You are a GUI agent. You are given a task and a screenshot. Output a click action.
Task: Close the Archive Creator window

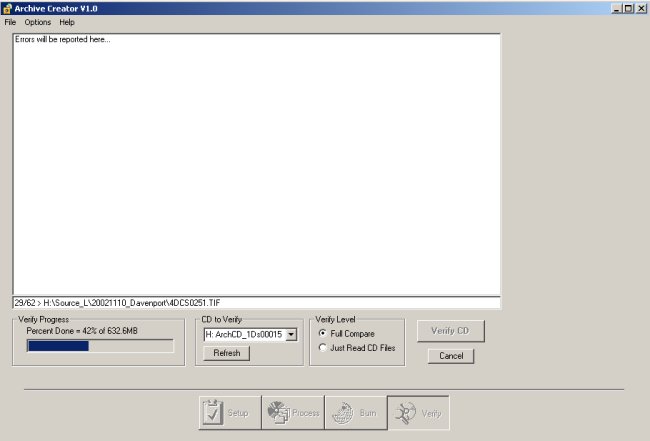tap(641, 8)
